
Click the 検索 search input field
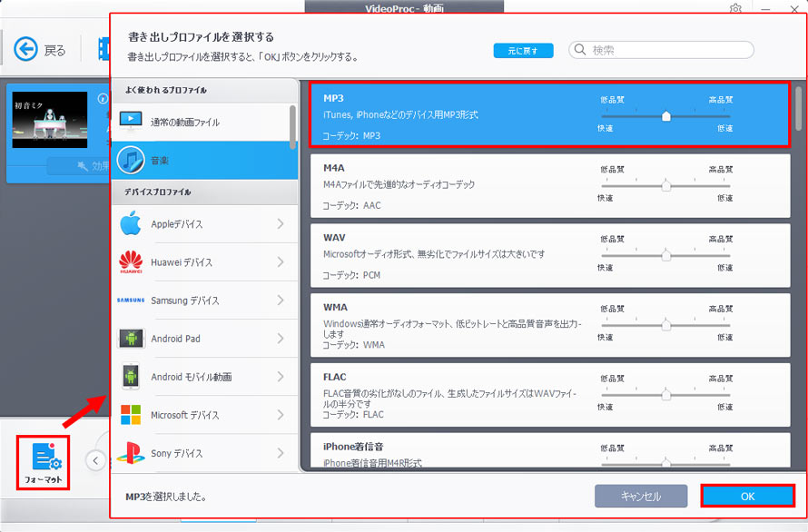tap(661, 50)
